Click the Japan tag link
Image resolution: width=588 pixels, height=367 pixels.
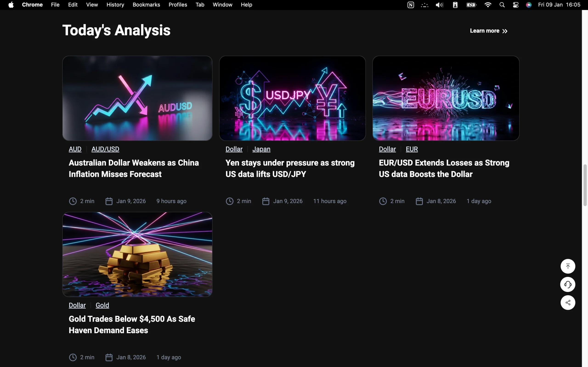pos(261,149)
